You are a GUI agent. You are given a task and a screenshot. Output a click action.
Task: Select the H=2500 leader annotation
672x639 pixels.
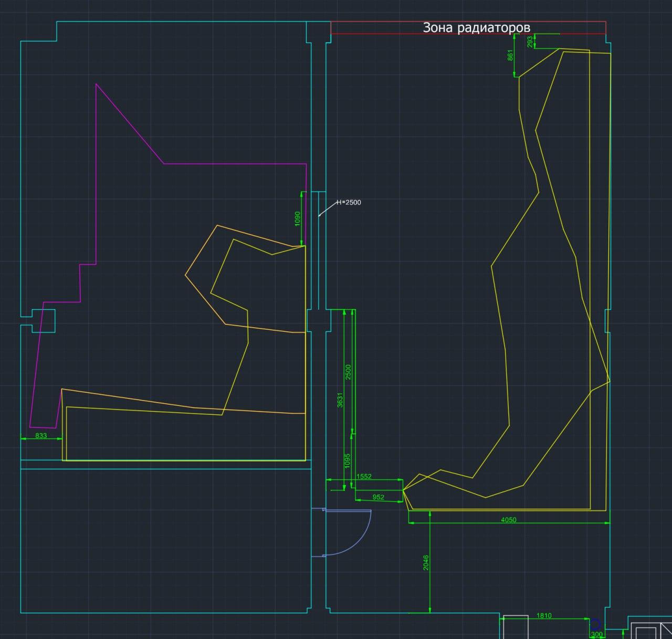point(349,202)
